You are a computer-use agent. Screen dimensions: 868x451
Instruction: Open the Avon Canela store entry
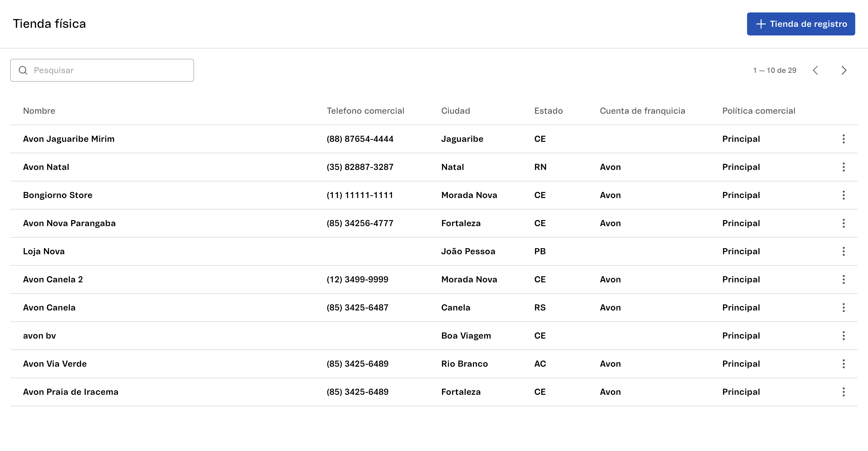point(49,308)
